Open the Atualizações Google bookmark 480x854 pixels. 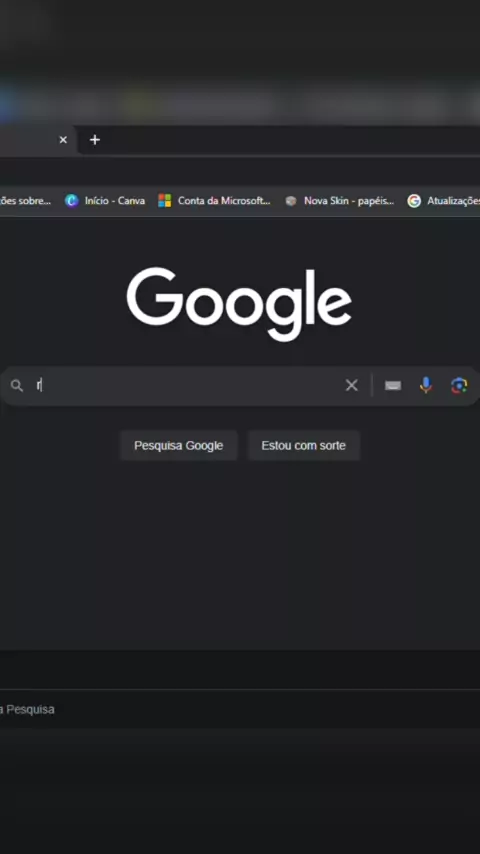[x=444, y=201]
